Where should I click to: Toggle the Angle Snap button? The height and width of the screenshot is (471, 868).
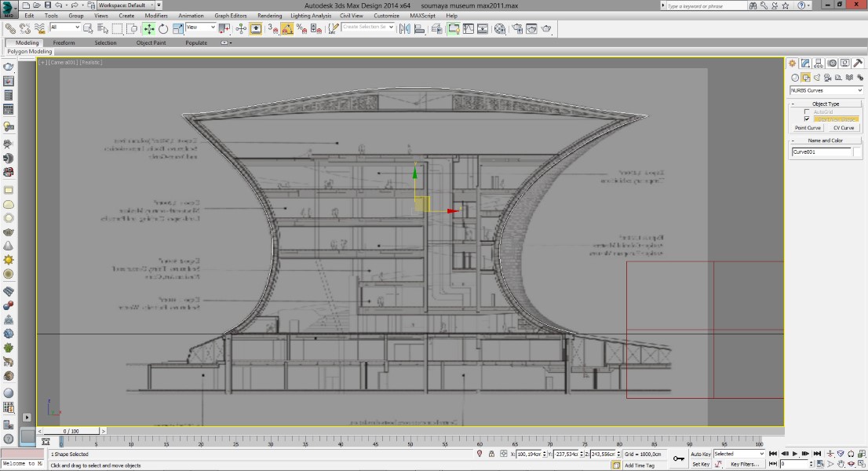point(287,29)
